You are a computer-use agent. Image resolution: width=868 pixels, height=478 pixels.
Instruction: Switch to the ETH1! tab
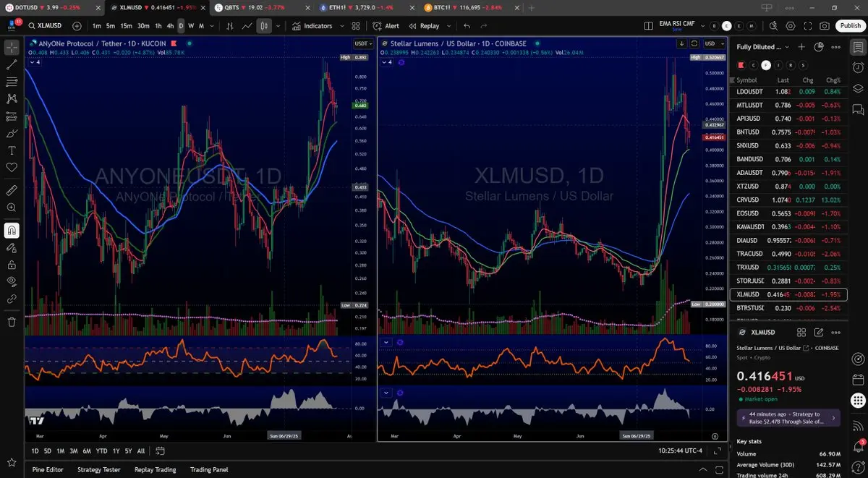367,7
